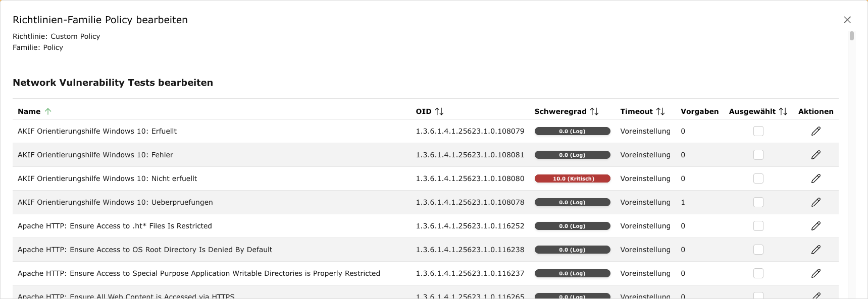This screenshot has height=299, width=868.
Task: Edit Apache Writable Directories test
Action: pyautogui.click(x=815, y=273)
